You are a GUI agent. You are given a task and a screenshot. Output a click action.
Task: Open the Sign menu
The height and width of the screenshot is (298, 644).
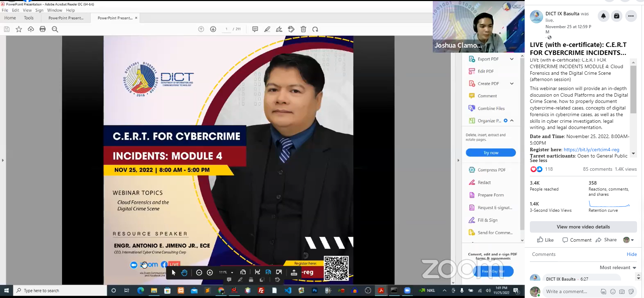coord(39,10)
